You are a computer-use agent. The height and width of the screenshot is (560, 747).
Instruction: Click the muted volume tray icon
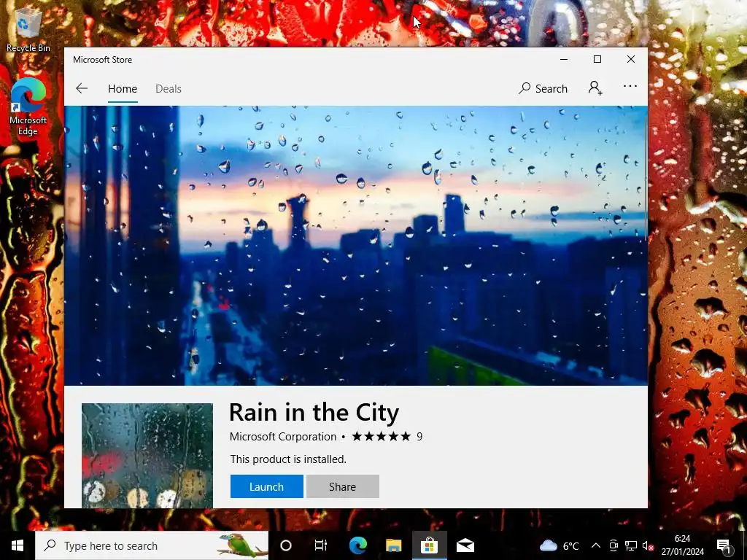coord(648,545)
